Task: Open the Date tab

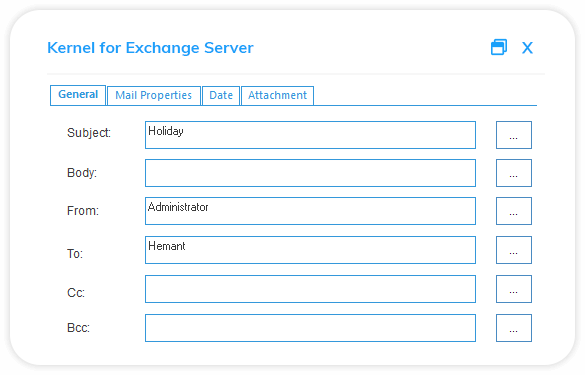Action: [x=221, y=96]
